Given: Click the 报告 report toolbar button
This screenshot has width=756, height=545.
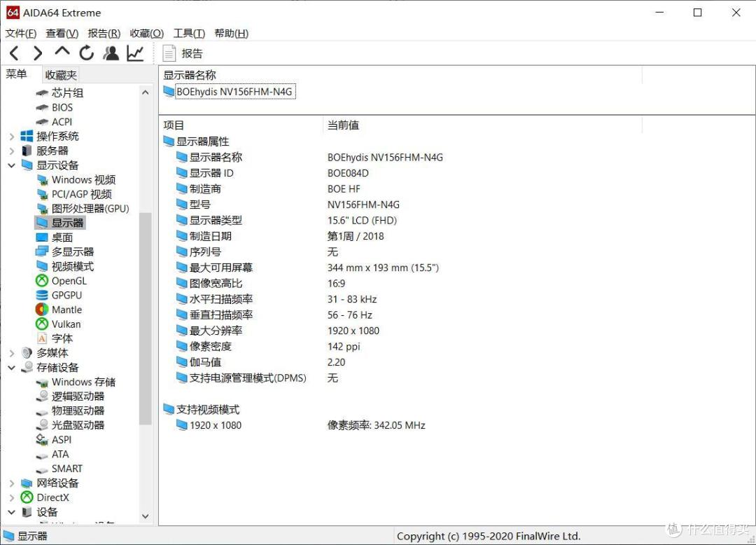Looking at the screenshot, I should [183, 53].
